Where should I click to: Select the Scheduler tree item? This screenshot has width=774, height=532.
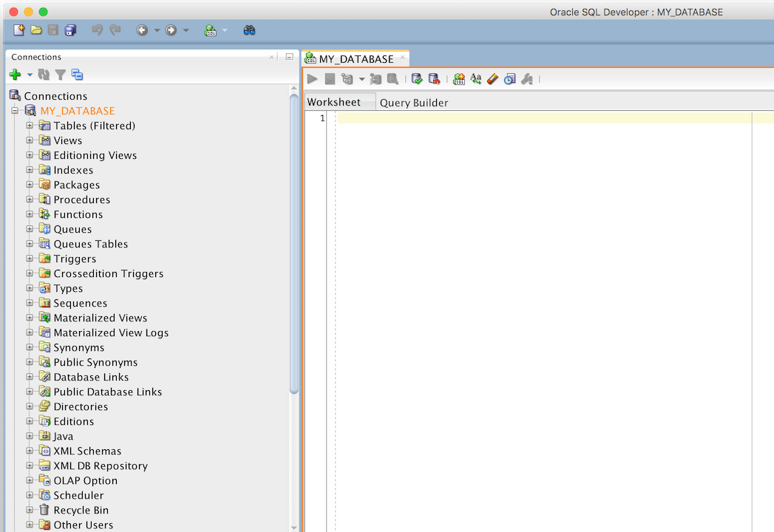click(78, 495)
